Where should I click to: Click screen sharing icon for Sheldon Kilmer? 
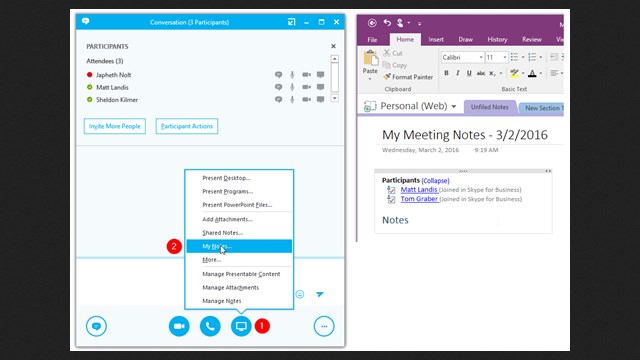[x=320, y=99]
